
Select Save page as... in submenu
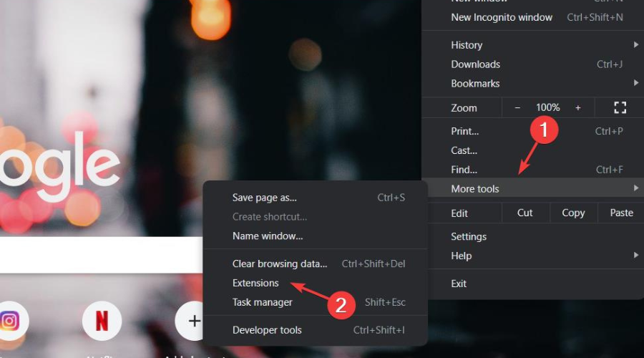pyautogui.click(x=315, y=198)
